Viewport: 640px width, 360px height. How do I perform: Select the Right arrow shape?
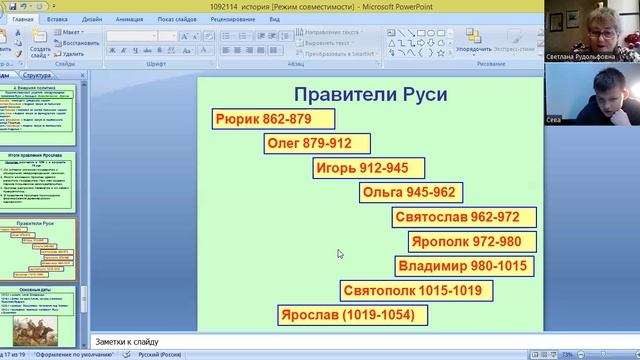coord(421,43)
